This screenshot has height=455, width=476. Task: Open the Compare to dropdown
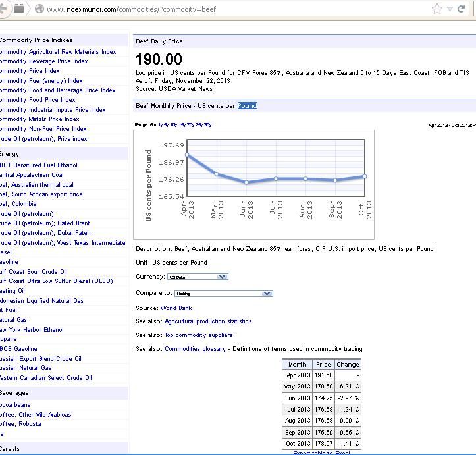pos(224,294)
